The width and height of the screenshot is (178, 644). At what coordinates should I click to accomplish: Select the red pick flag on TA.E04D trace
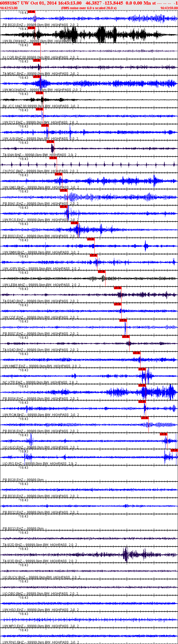pyautogui.click(x=118, y=288)
